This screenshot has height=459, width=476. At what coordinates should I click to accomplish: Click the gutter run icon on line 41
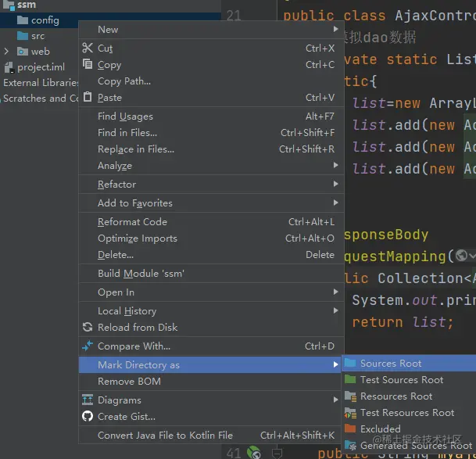254,453
